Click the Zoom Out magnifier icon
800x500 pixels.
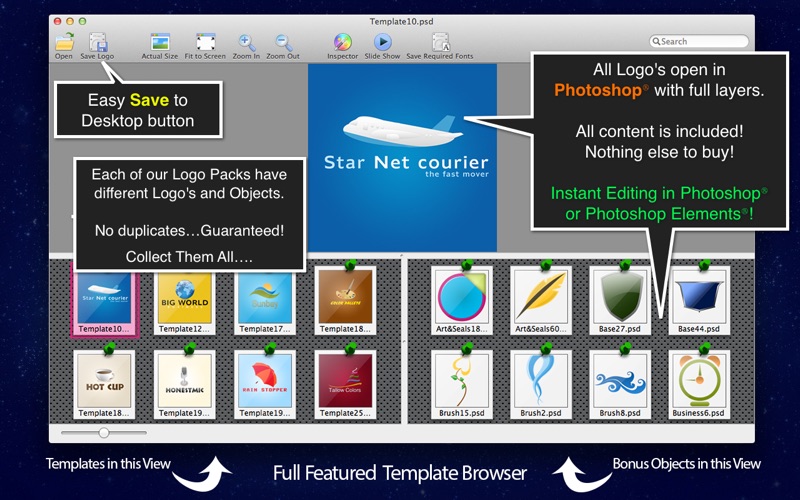283,42
